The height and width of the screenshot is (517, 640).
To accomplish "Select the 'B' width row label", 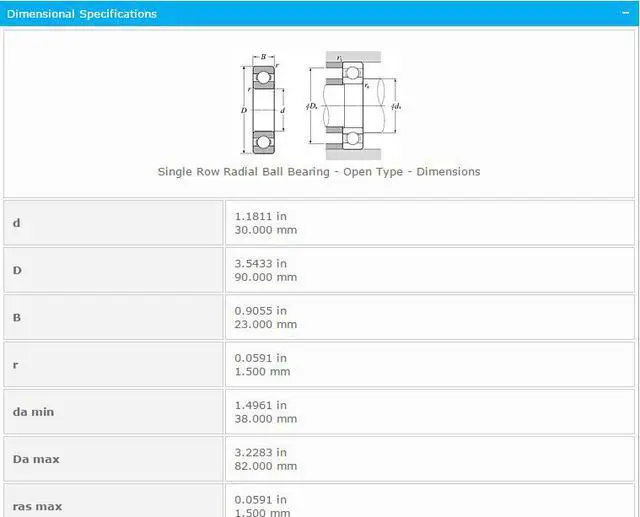I will (x=16, y=317).
